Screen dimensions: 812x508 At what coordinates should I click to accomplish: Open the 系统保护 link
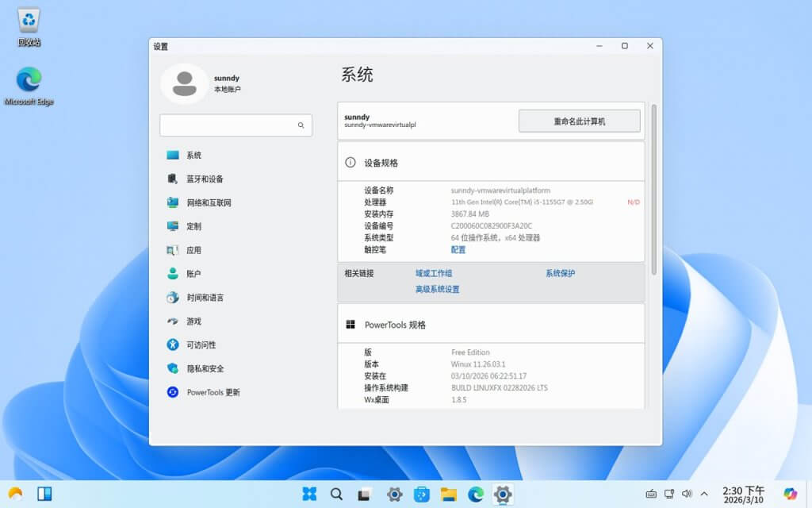(x=560, y=273)
